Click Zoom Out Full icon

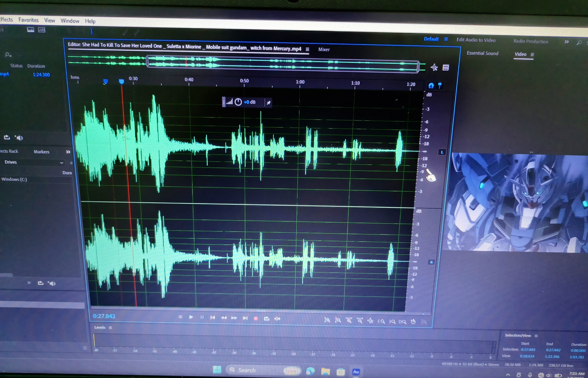click(370, 321)
